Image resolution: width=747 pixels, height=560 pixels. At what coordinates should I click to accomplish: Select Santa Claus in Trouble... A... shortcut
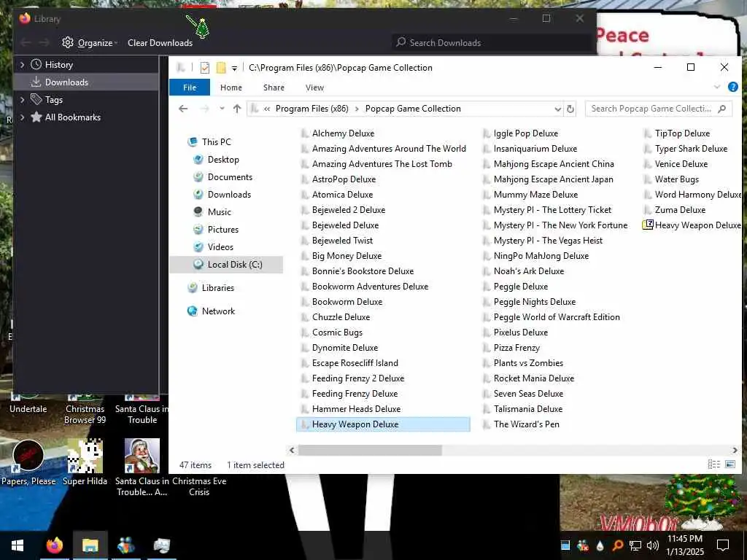(142, 467)
